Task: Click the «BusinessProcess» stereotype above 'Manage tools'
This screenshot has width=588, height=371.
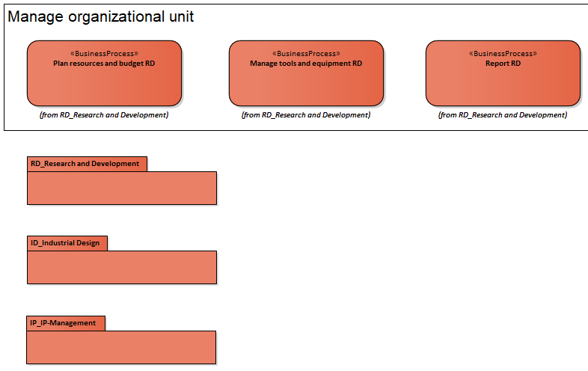Action: tap(306, 54)
